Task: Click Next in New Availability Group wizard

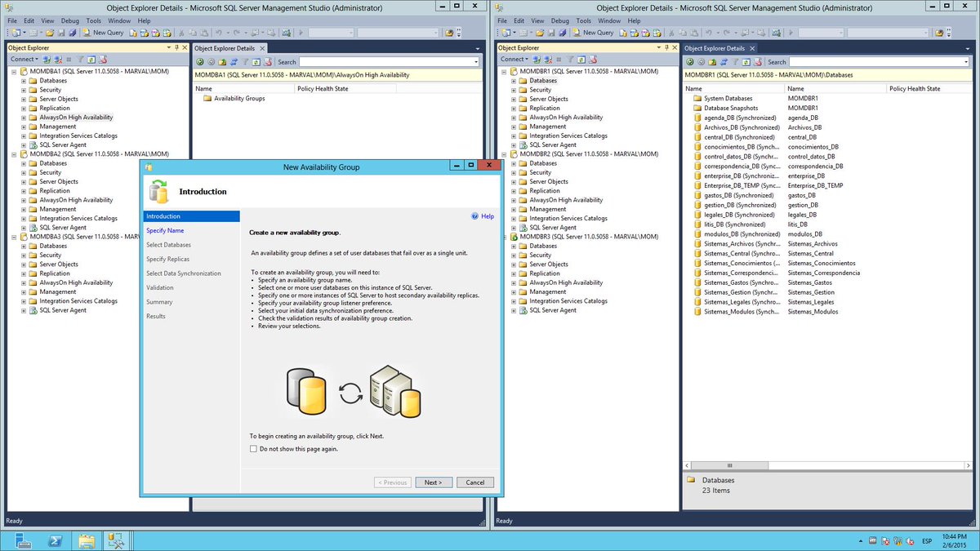Action: point(433,482)
